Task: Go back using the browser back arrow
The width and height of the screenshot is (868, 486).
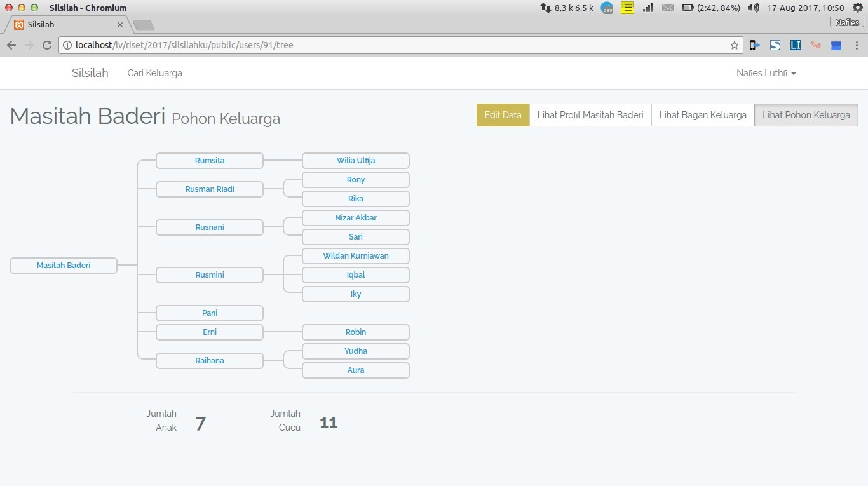Action: pyautogui.click(x=11, y=45)
